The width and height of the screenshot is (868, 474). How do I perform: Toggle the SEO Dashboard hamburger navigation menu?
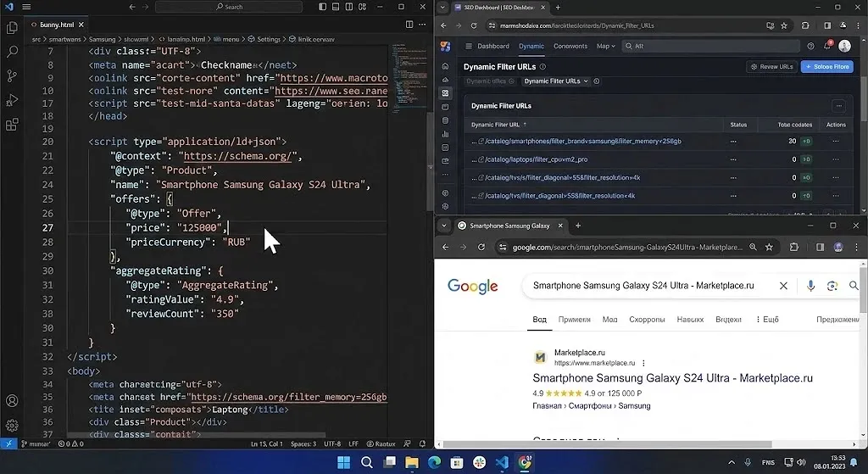(467, 46)
